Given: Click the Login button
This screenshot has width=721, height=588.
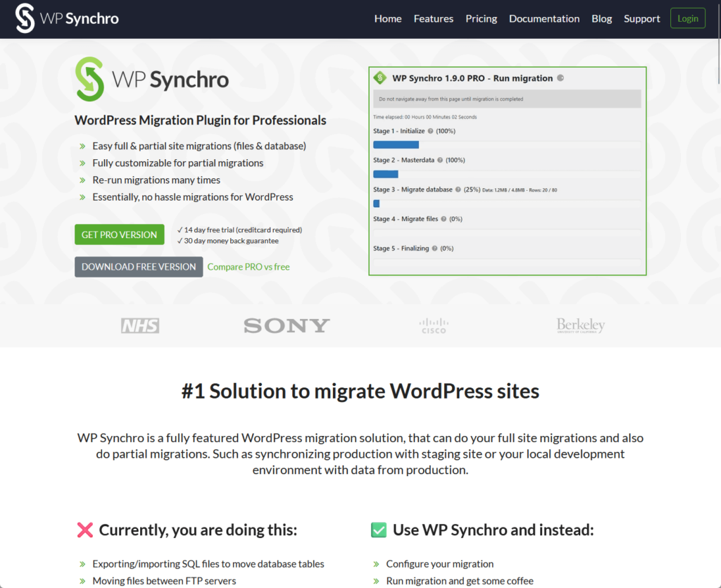Looking at the screenshot, I should [687, 18].
